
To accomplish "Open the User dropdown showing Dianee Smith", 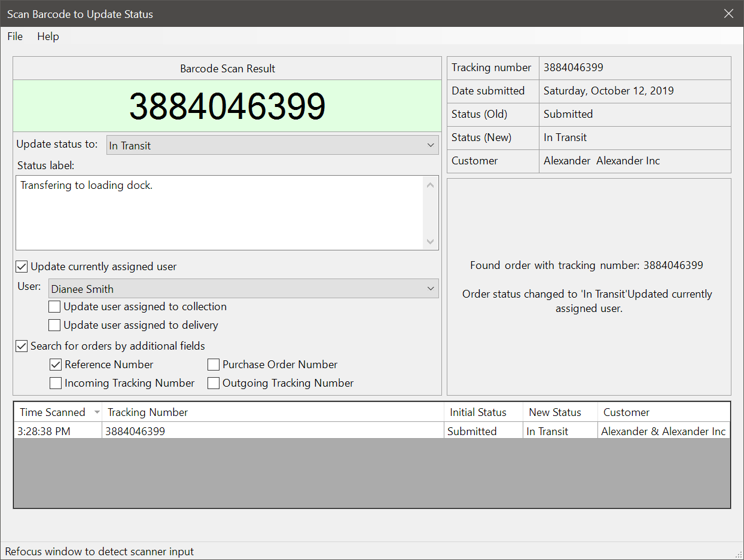I will tap(243, 289).
